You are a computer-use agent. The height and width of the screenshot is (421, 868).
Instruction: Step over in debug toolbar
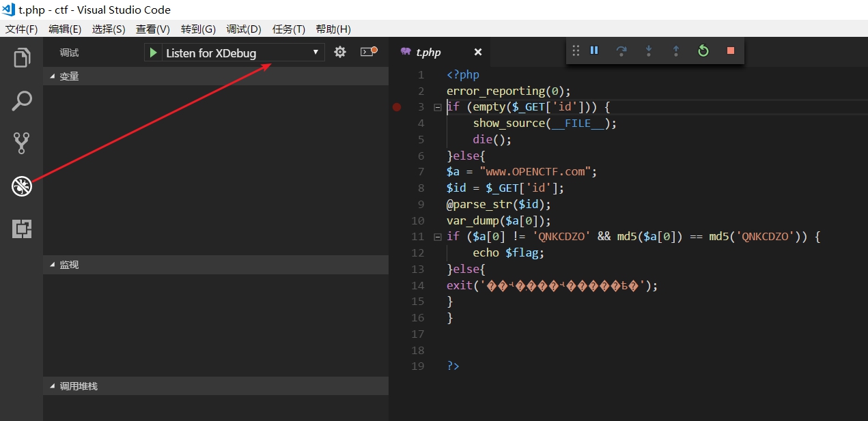621,50
